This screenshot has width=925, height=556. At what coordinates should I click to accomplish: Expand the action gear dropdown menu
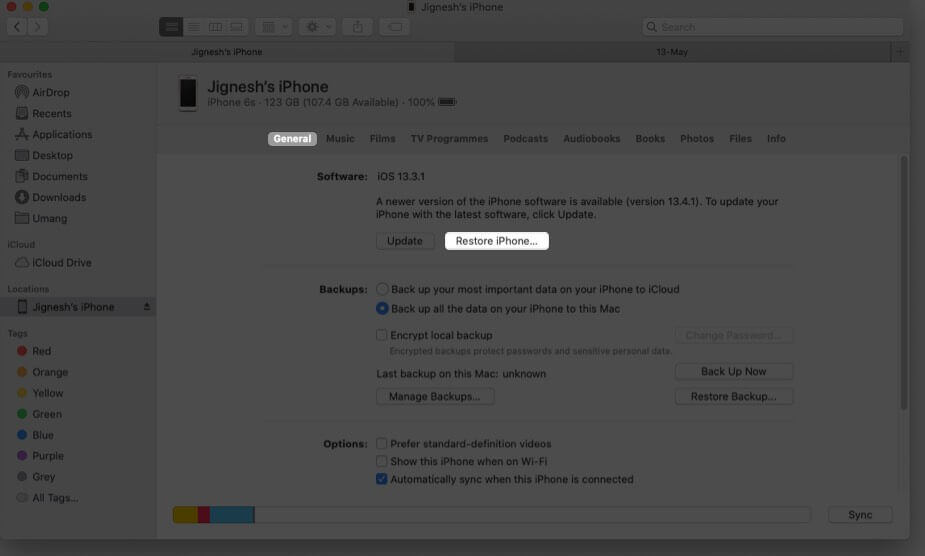315,27
